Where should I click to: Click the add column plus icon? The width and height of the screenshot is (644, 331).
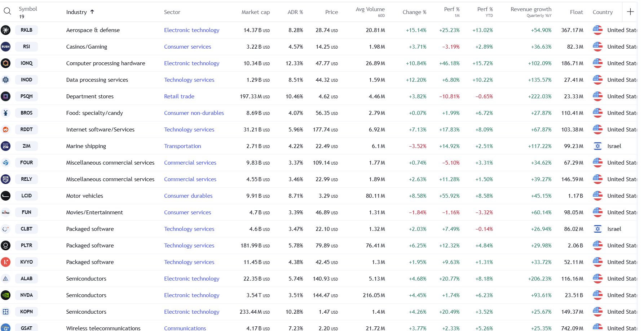tap(630, 12)
